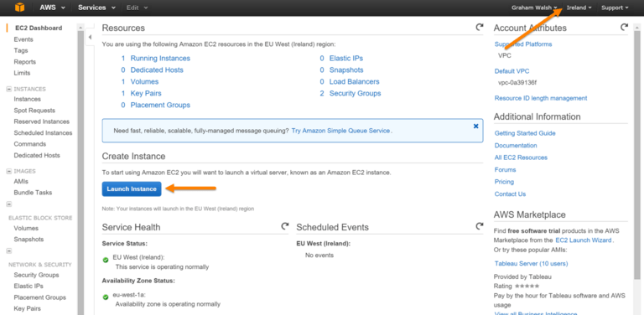Click the AWS orange cube logo

tap(19, 8)
